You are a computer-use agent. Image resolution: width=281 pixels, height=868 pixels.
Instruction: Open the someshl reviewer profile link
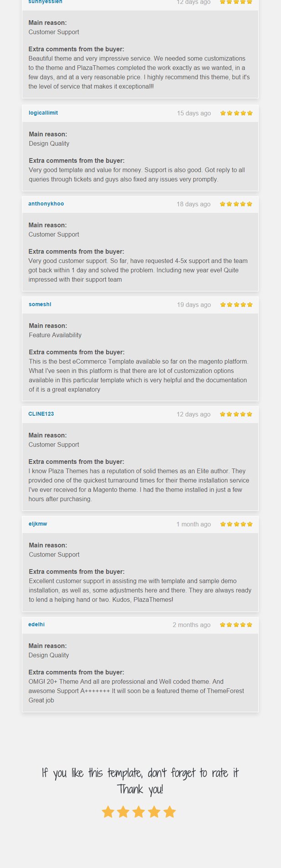tap(40, 304)
